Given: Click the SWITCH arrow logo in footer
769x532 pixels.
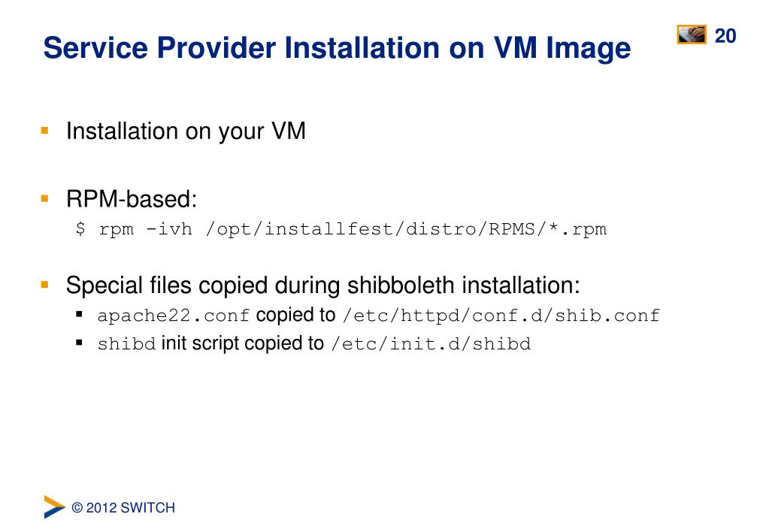Looking at the screenshot, I should (x=54, y=507).
